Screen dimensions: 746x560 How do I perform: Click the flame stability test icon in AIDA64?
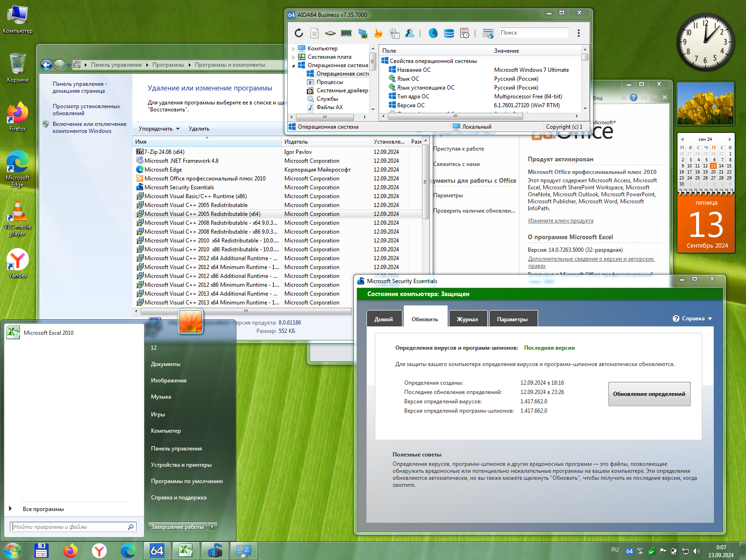coord(378,33)
